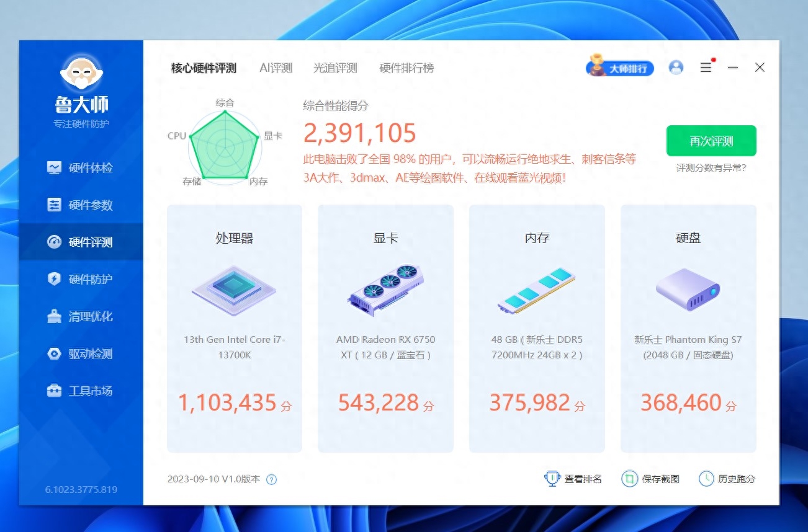Click the 鲁大师 mascot logo

[81, 73]
